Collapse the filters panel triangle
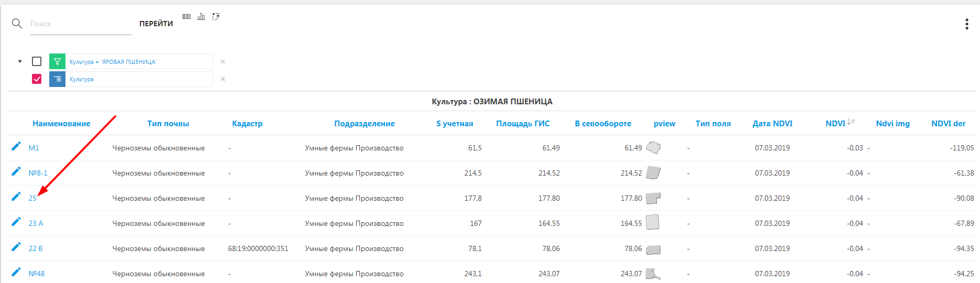Viewport: 980px width, 283px height. click(20, 61)
